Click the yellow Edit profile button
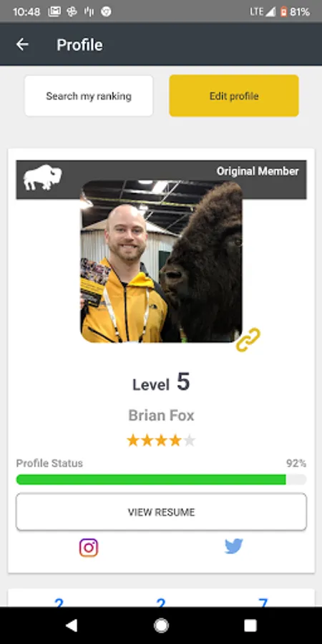322x644 pixels. click(x=234, y=96)
